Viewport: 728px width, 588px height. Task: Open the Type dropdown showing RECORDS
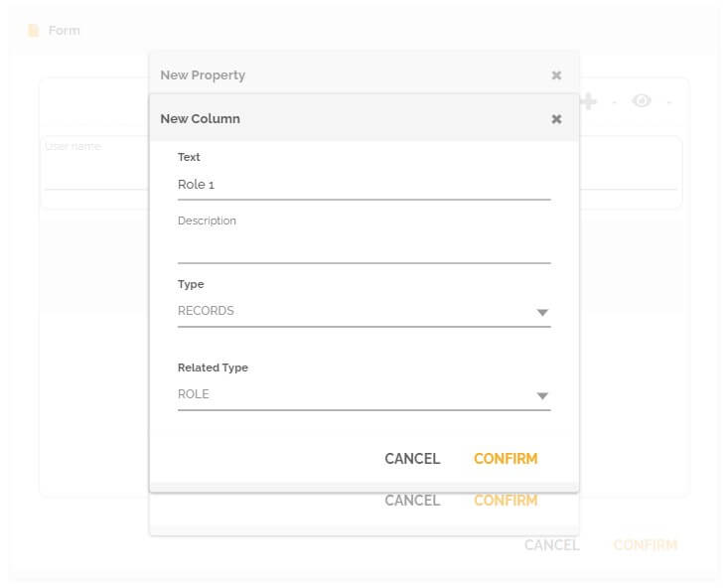click(364, 311)
